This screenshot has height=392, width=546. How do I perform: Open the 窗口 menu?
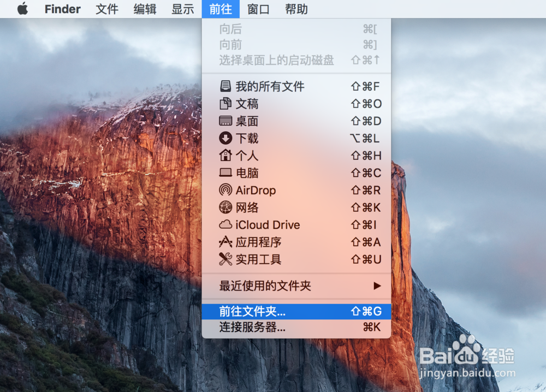(x=258, y=9)
